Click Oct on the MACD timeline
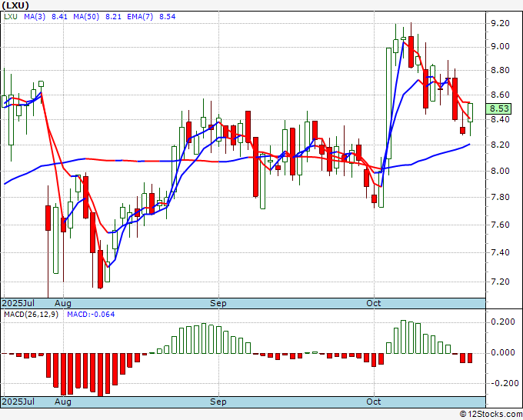Viewport: 523px width, 420px height. point(373,402)
